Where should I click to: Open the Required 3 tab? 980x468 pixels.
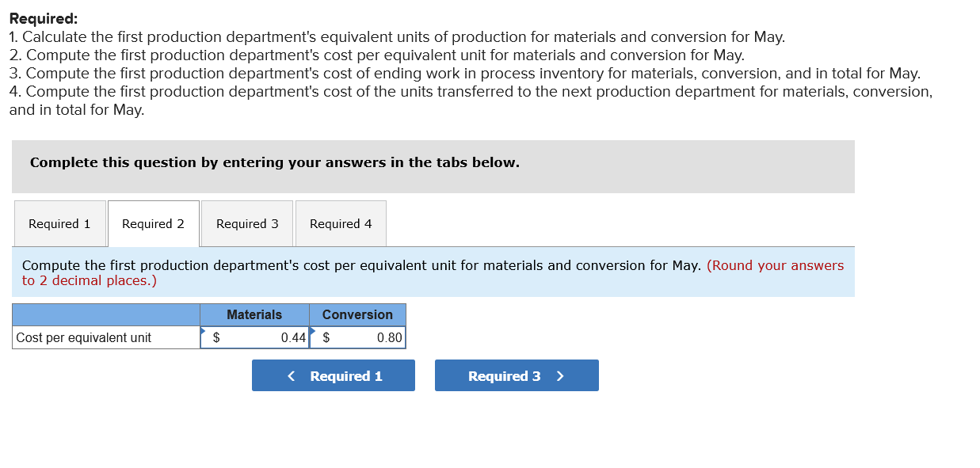247,224
